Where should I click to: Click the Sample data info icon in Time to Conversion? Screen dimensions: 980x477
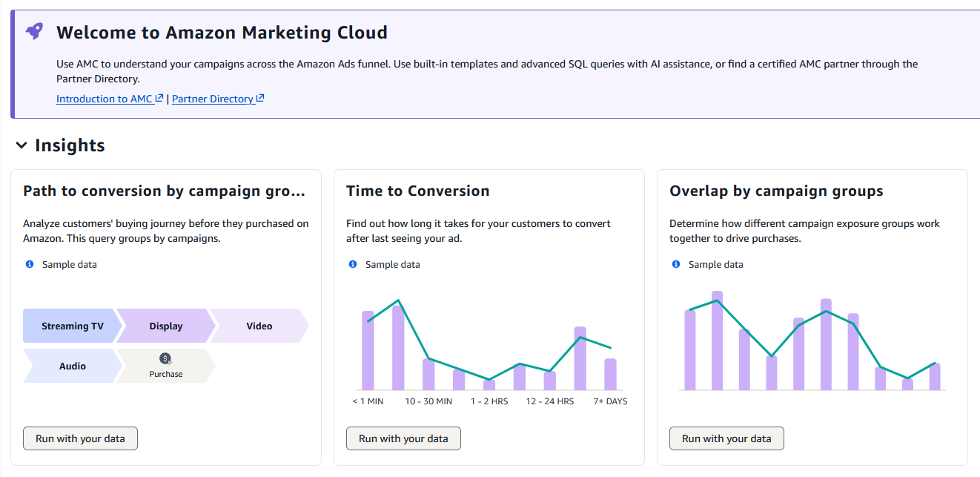[x=353, y=264]
